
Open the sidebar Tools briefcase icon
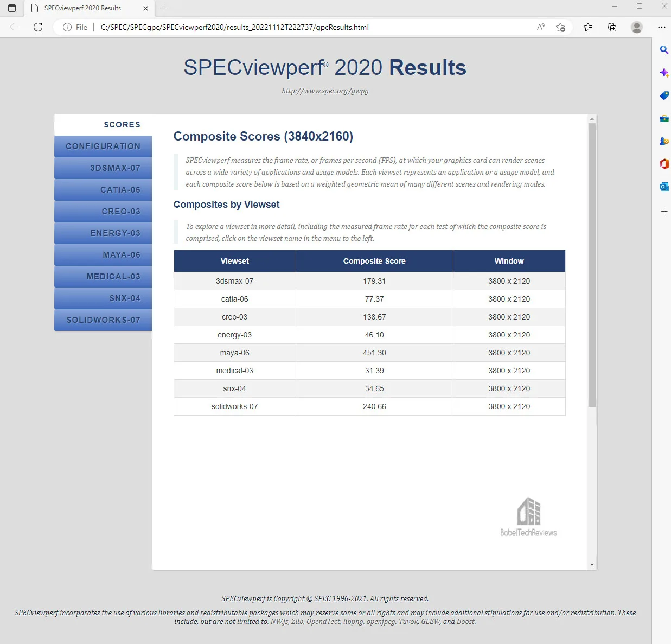664,118
